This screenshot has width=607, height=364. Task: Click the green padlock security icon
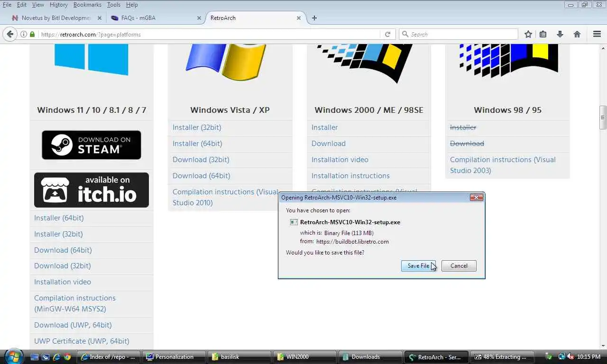pos(32,34)
